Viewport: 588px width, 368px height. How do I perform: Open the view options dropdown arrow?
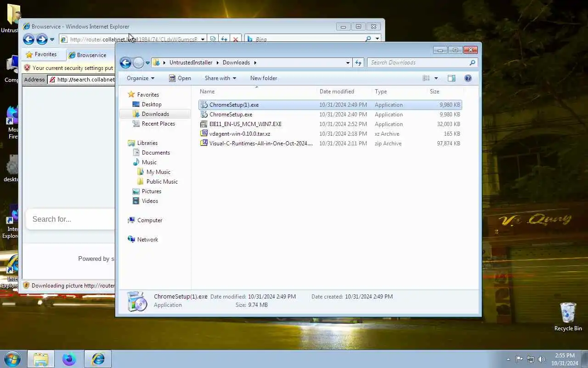(436, 78)
